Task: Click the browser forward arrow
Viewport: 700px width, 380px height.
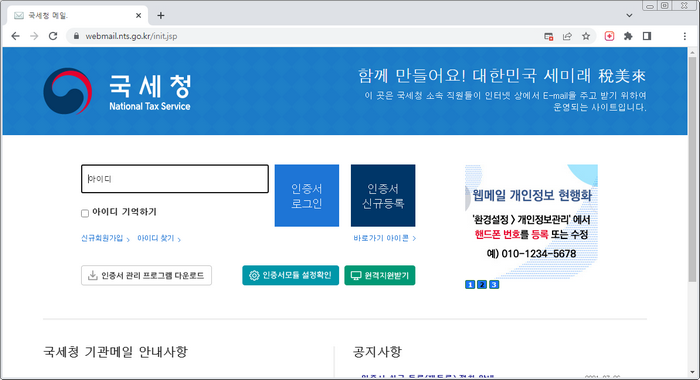Action: pos(34,36)
